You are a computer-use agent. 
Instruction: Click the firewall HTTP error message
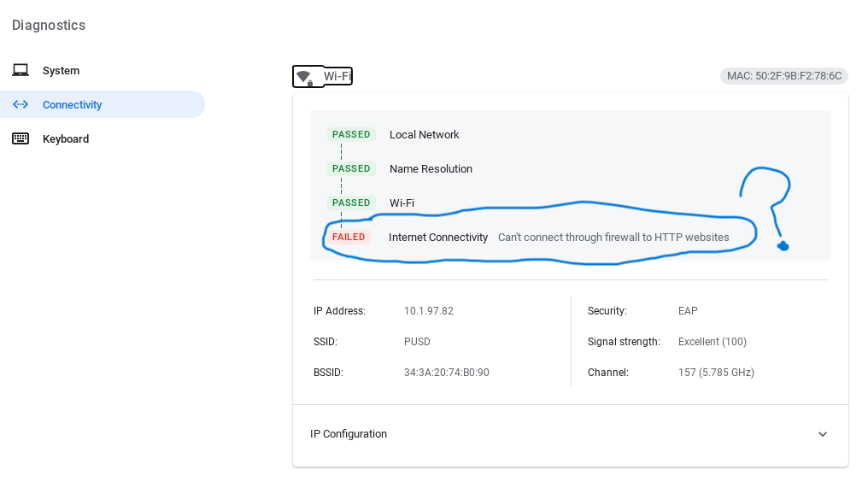[x=613, y=237]
